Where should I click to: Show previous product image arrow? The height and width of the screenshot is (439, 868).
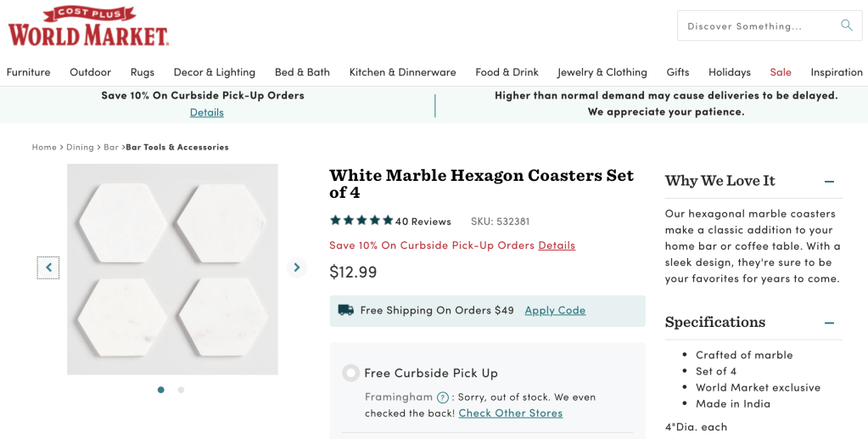48,267
